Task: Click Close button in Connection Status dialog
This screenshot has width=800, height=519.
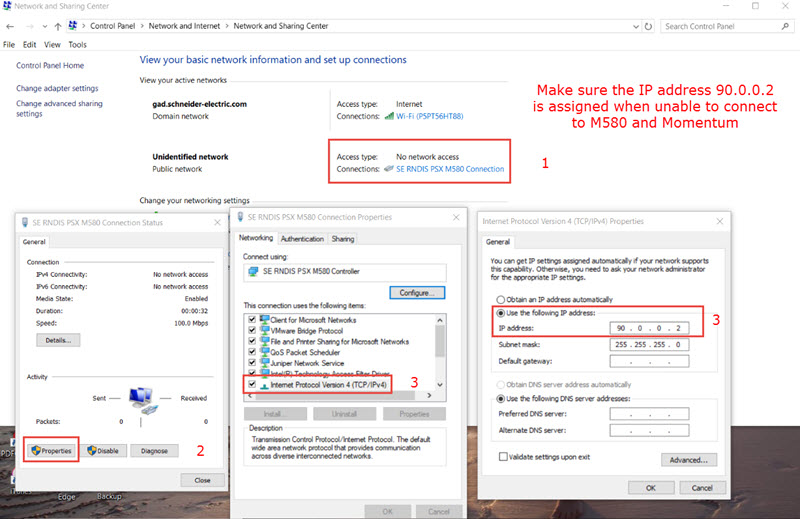Action: click(x=202, y=480)
